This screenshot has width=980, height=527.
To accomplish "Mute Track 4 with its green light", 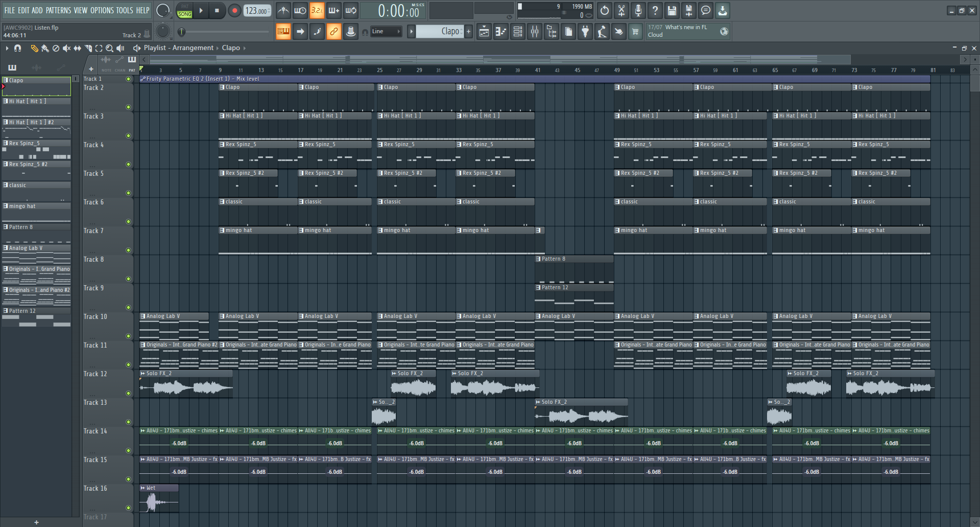I will [128, 165].
